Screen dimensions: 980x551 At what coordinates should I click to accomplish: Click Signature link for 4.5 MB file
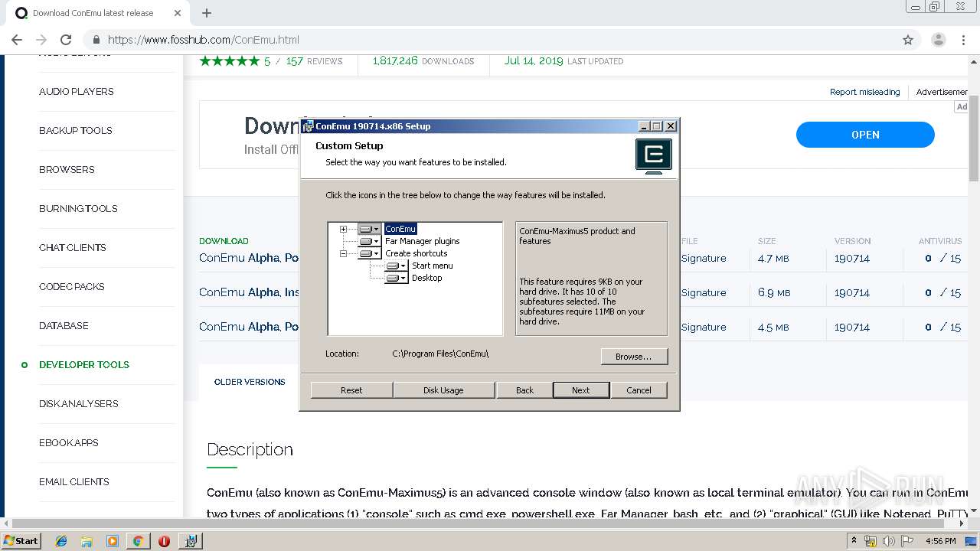coord(704,328)
